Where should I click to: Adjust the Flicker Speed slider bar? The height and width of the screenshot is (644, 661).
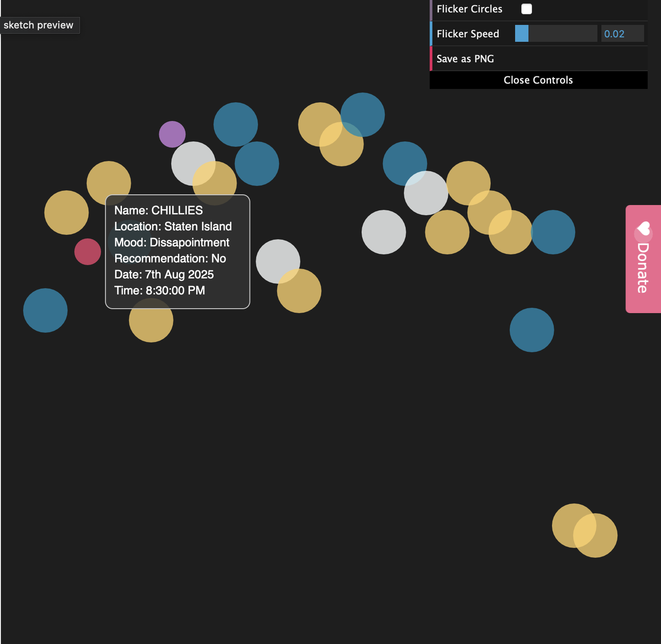(556, 34)
